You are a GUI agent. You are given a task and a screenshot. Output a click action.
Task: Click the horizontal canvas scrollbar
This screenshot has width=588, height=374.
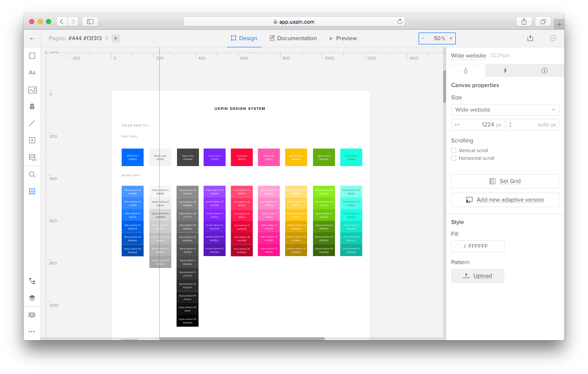(242, 339)
